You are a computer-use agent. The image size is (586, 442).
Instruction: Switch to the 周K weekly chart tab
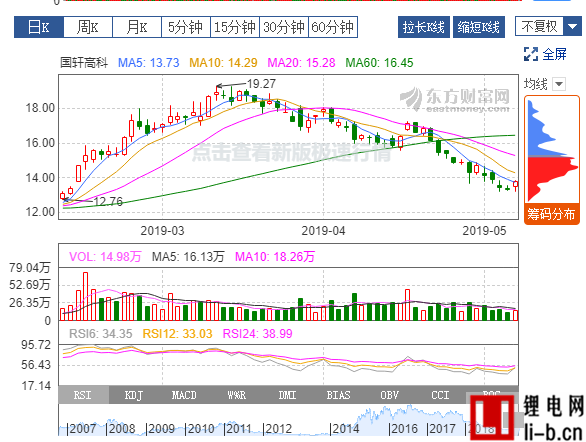pos(88,27)
